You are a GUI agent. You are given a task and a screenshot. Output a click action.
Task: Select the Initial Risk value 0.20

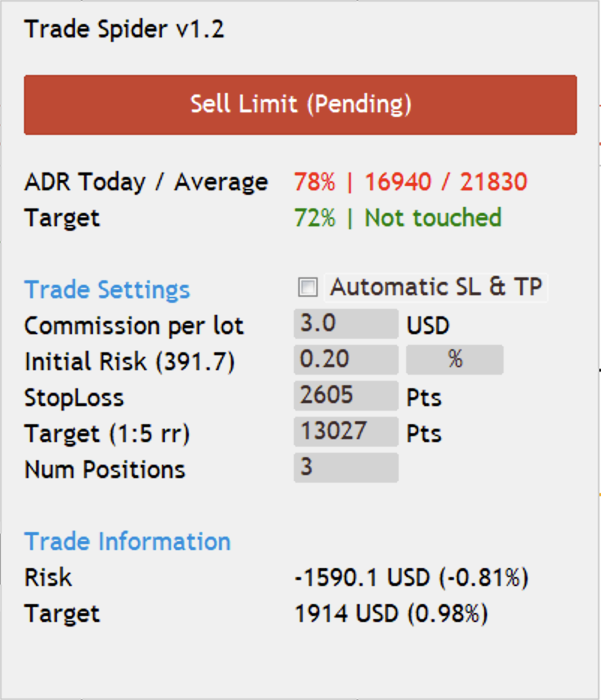tap(345, 360)
